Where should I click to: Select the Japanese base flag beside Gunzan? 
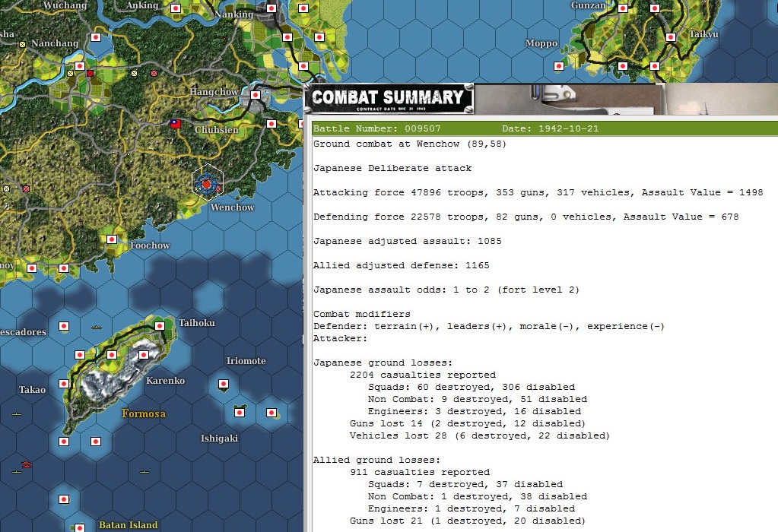pos(623,8)
